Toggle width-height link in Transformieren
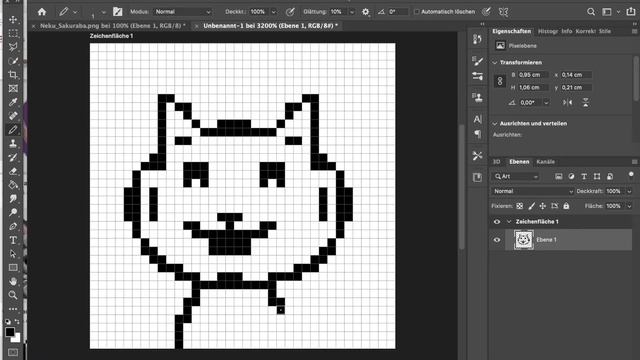640x360 pixels. pyautogui.click(x=500, y=81)
